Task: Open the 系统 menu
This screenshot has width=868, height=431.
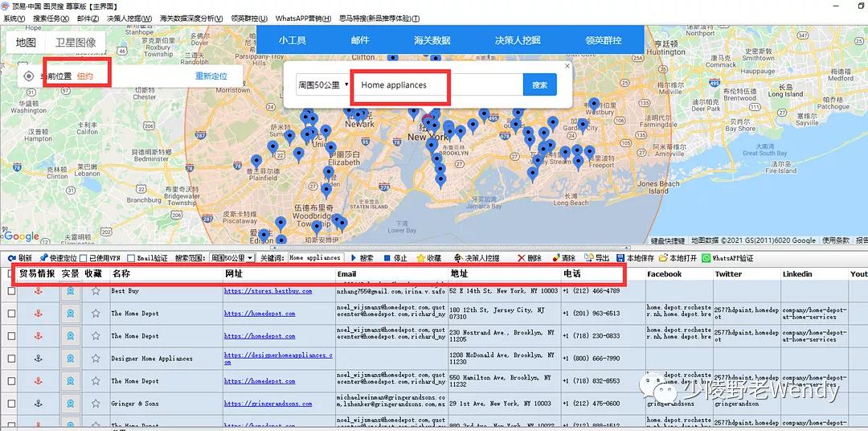Action: [14, 18]
